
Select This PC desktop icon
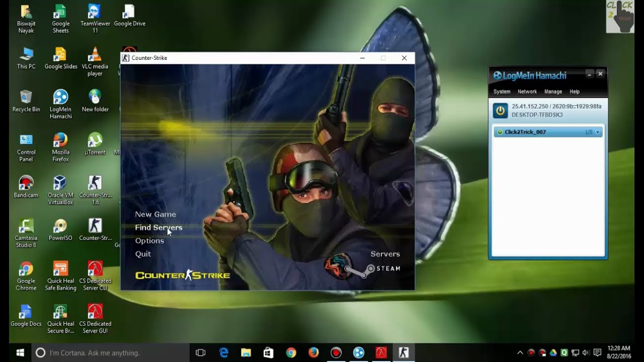[26, 58]
